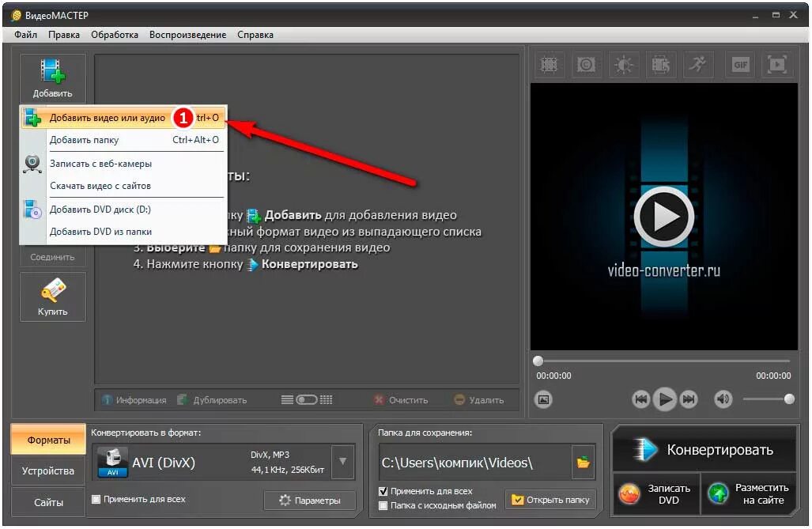Choose Скачать видео с сайтов option
Screen dimensions: 812x529
pos(123,186)
